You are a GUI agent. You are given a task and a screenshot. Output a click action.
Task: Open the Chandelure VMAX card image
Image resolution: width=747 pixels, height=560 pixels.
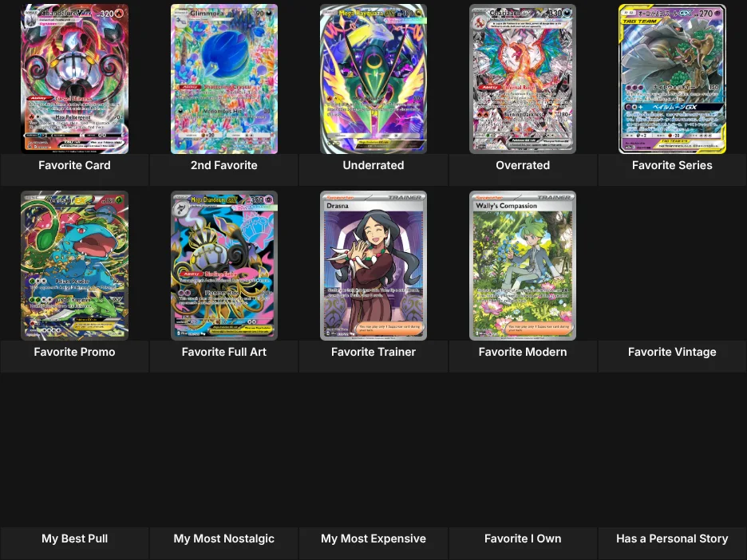[74, 79]
